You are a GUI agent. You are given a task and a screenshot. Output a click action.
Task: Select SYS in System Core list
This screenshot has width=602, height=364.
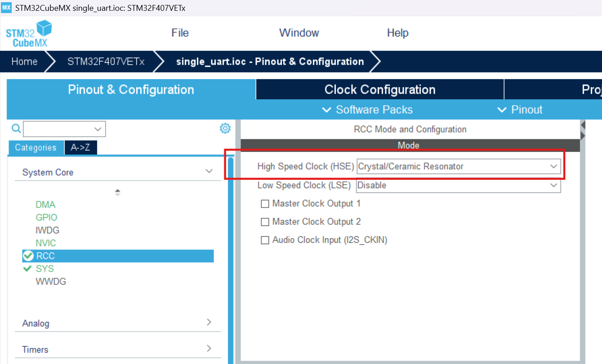(x=45, y=269)
